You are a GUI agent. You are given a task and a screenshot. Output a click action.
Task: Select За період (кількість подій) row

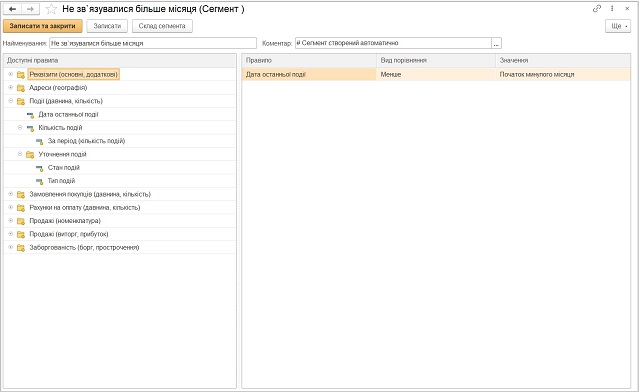click(120, 141)
